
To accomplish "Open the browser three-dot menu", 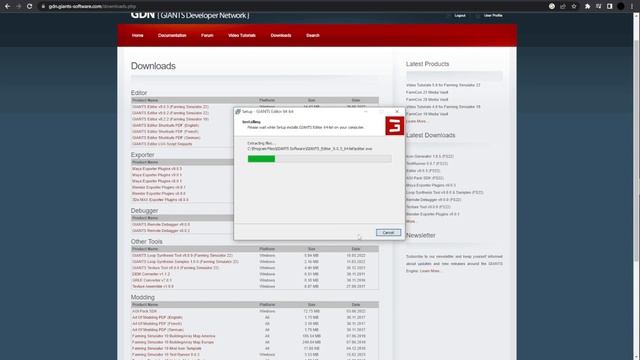I will pyautogui.click(x=632, y=6).
